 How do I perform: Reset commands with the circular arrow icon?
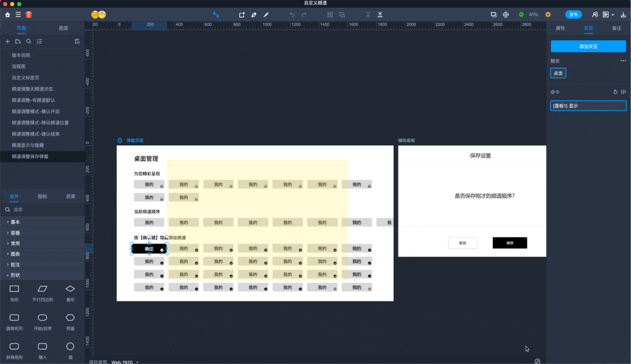(615, 91)
